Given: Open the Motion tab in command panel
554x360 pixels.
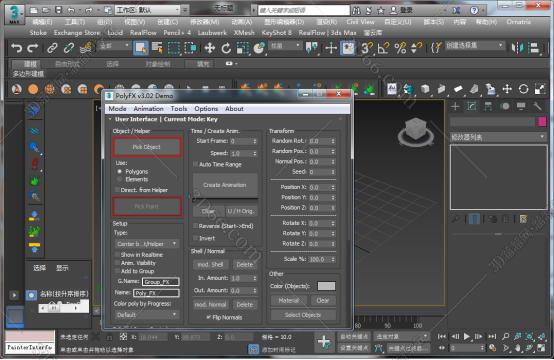Looking at the screenshot, I should pyautogui.click(x=505, y=106).
